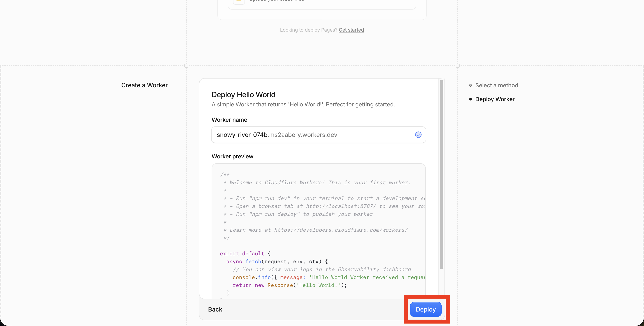The image size is (644, 326).
Task: Edit the Worker name input field
Action: [x=318, y=135]
